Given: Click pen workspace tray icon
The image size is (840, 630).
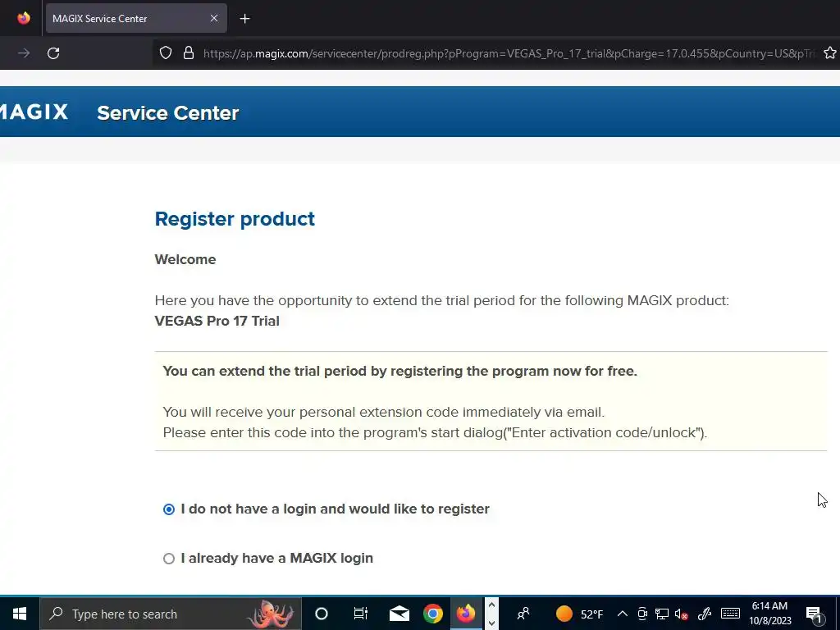Looking at the screenshot, I should coord(705,614).
